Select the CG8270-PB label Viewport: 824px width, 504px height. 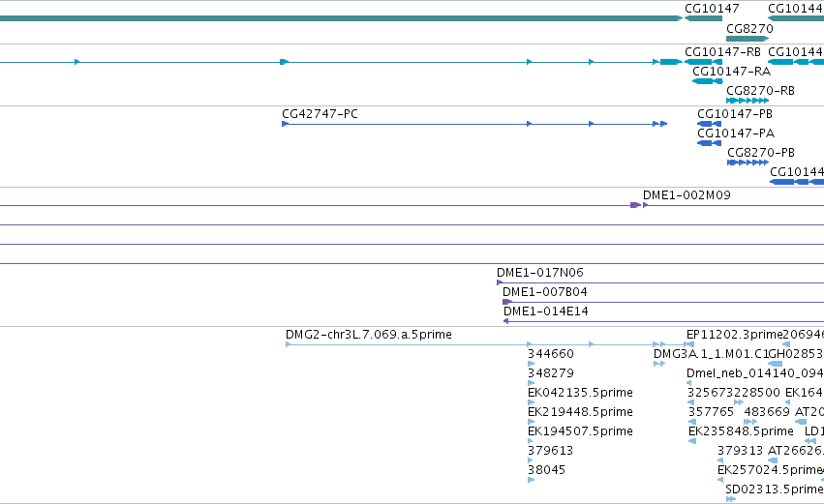click(x=761, y=153)
